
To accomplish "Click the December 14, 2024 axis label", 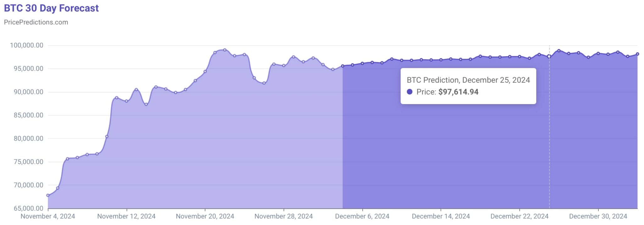I will click(441, 217).
